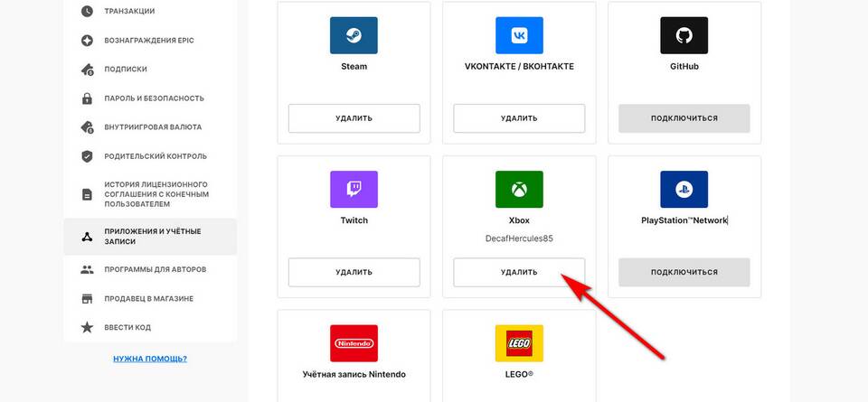Click the Steam card title
Screen dimensions: 868x402
click(x=354, y=66)
